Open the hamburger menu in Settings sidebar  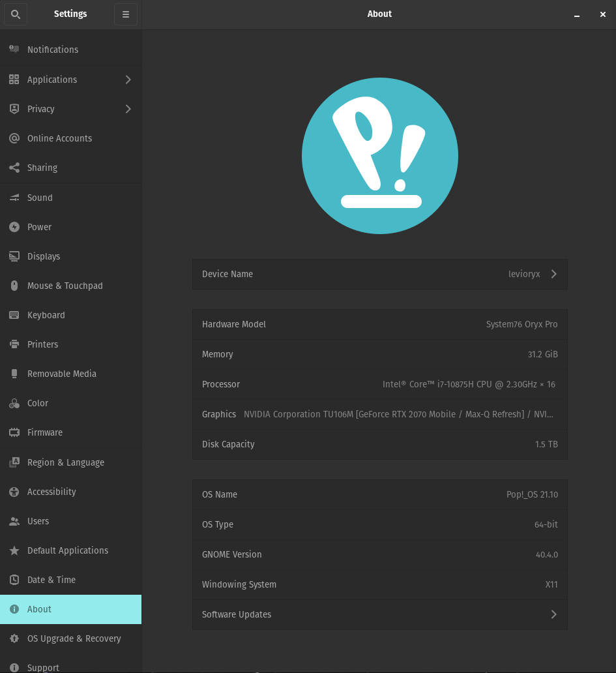(125, 14)
